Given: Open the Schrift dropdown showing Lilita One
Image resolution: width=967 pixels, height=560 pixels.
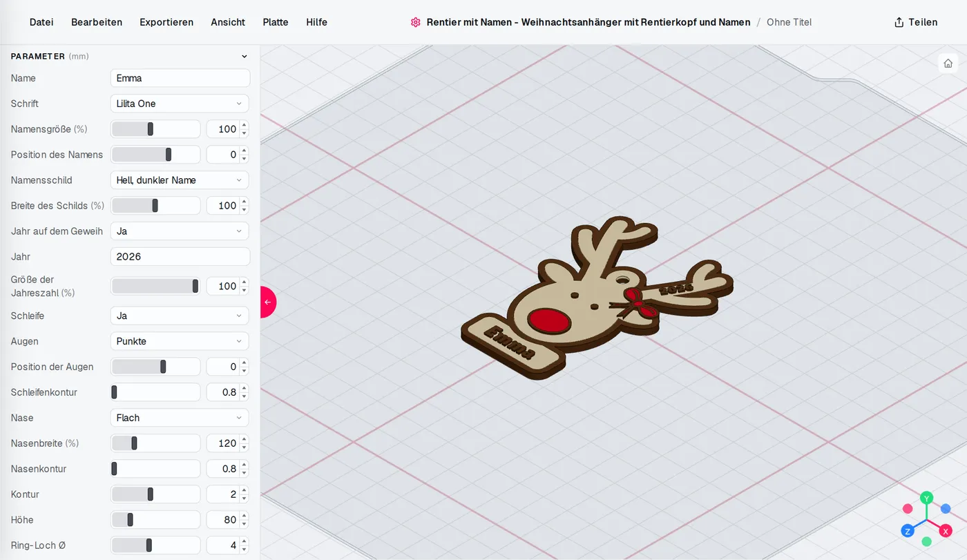Looking at the screenshot, I should coord(180,104).
